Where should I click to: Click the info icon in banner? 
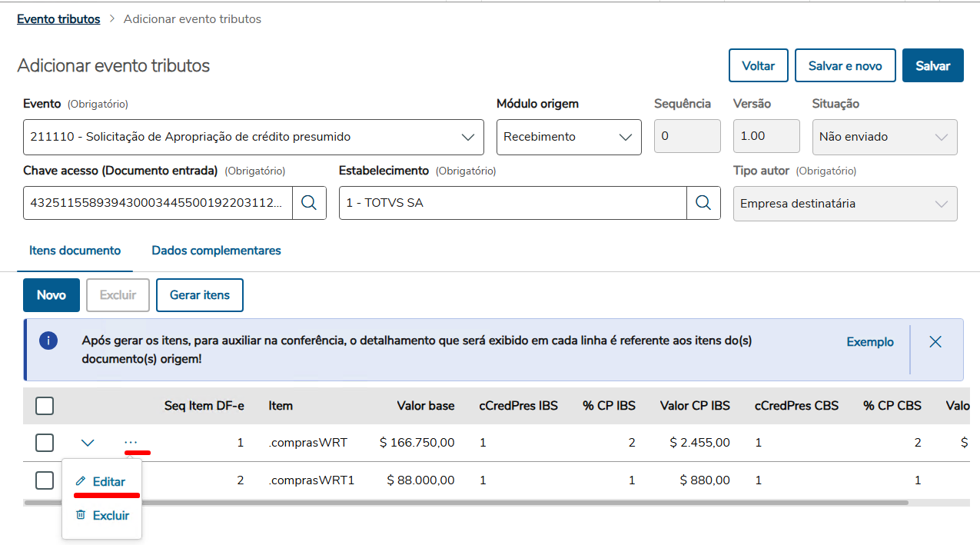[48, 341]
